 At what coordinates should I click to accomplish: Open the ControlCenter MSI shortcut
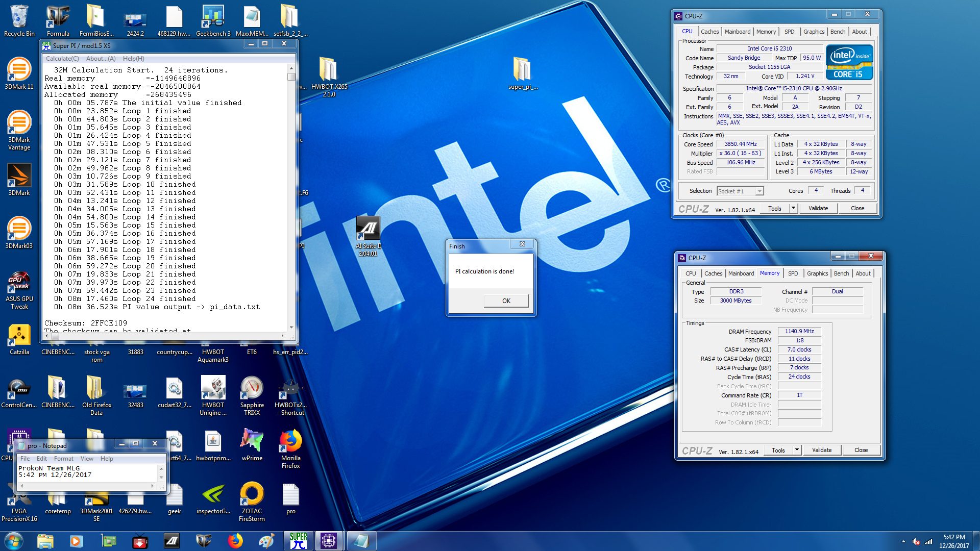coord(19,392)
